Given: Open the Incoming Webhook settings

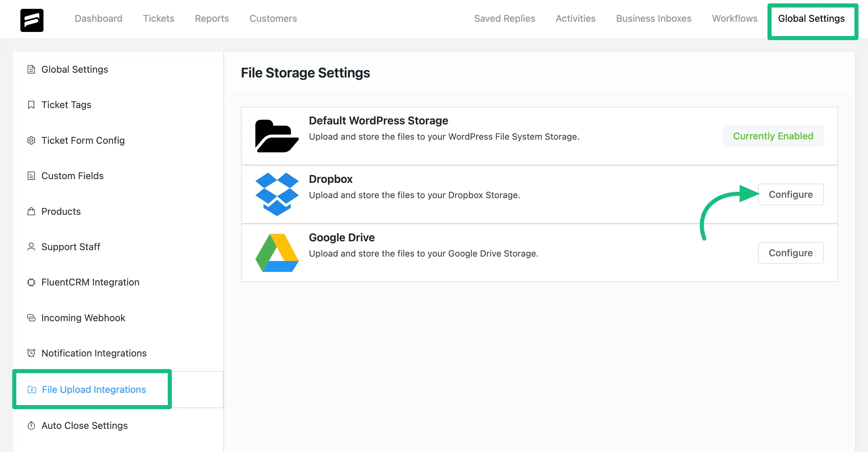Looking at the screenshot, I should [x=83, y=318].
